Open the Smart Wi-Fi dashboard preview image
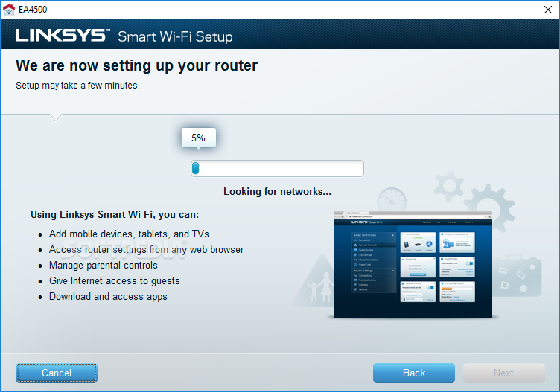 click(413, 264)
